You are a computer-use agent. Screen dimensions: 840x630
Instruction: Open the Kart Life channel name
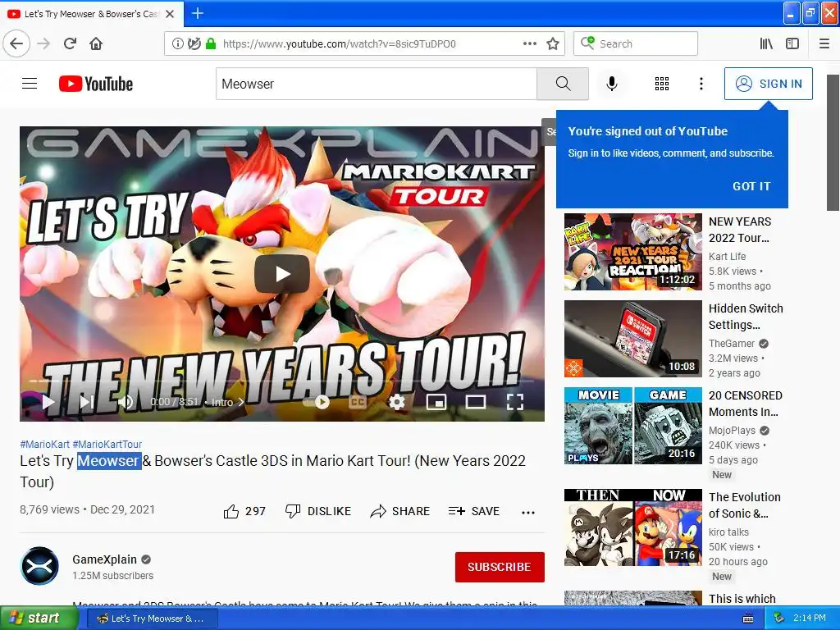pyautogui.click(x=727, y=257)
